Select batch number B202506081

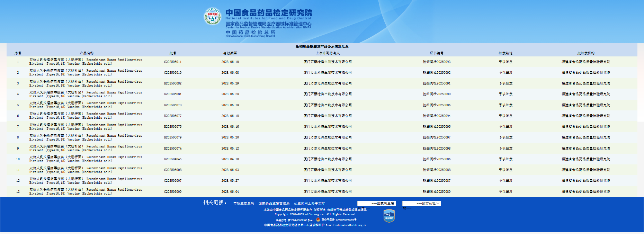tap(173, 94)
